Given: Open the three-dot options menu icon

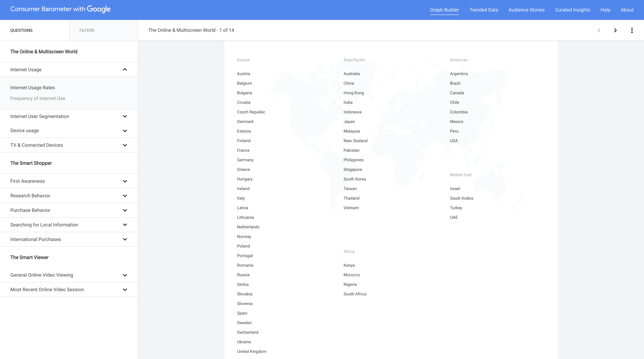Looking at the screenshot, I should tap(632, 30).
